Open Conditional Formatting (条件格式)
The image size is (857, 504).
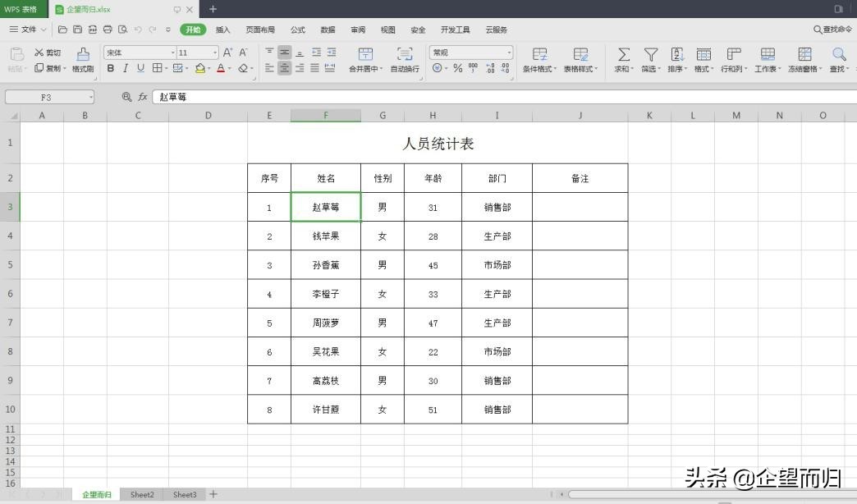(539, 59)
